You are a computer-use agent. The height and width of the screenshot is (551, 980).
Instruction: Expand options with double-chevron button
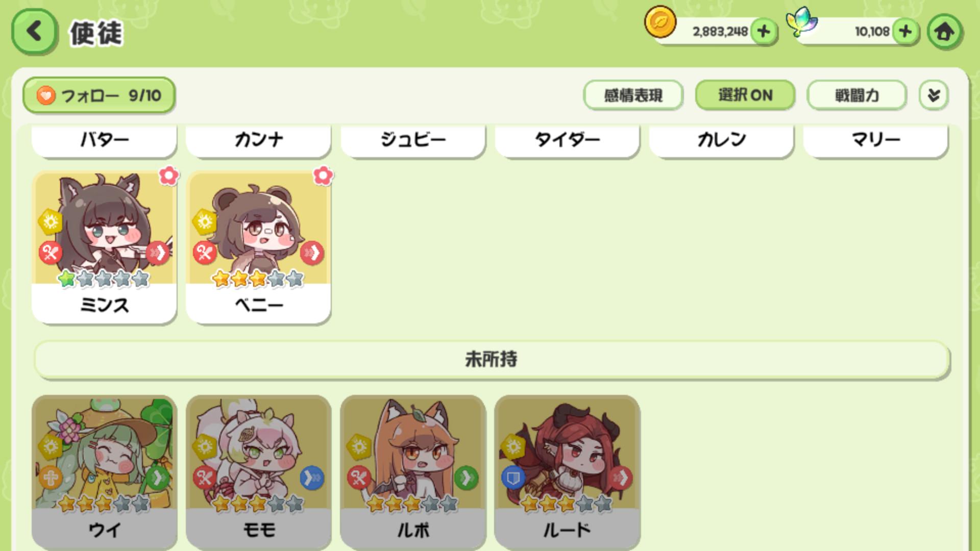click(x=934, y=95)
